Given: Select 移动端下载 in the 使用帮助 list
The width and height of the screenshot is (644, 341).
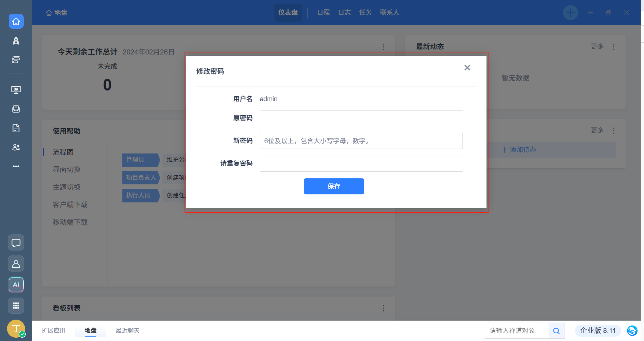Looking at the screenshot, I should pos(70,222).
